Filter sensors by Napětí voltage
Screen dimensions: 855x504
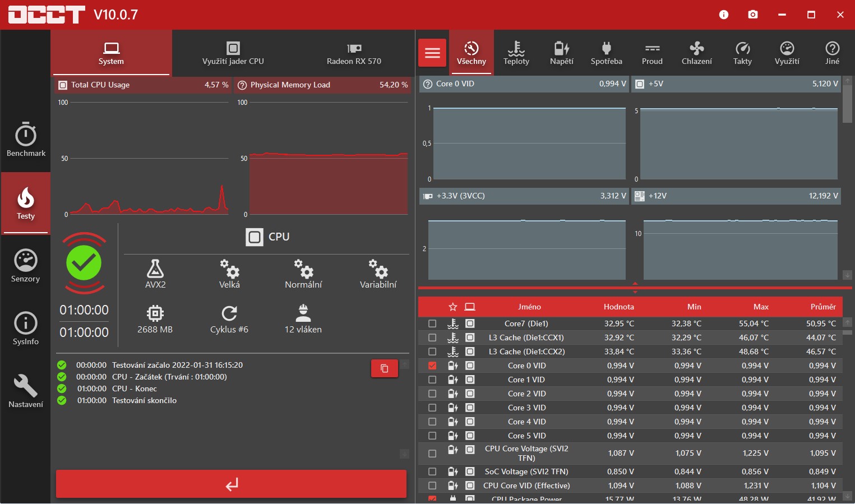[x=561, y=53]
